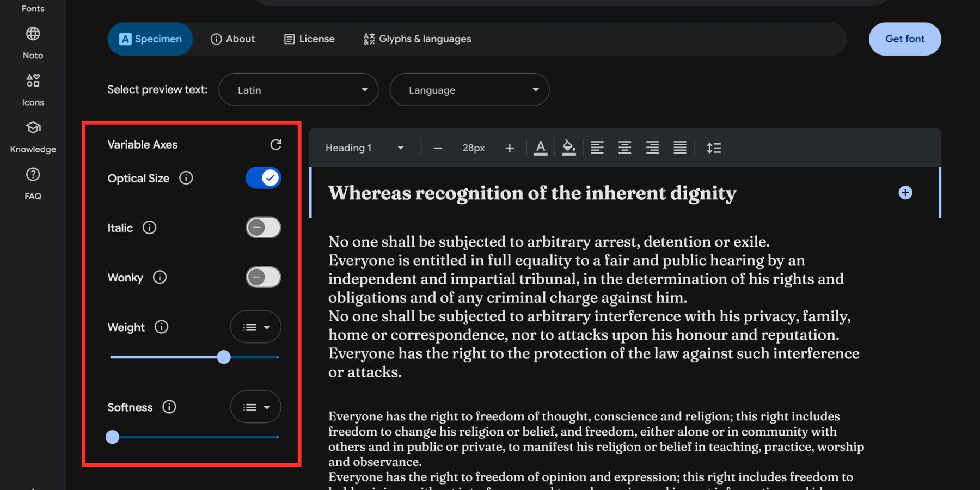Click the Softness slider handle
This screenshot has width=980, height=490.
pyautogui.click(x=112, y=437)
